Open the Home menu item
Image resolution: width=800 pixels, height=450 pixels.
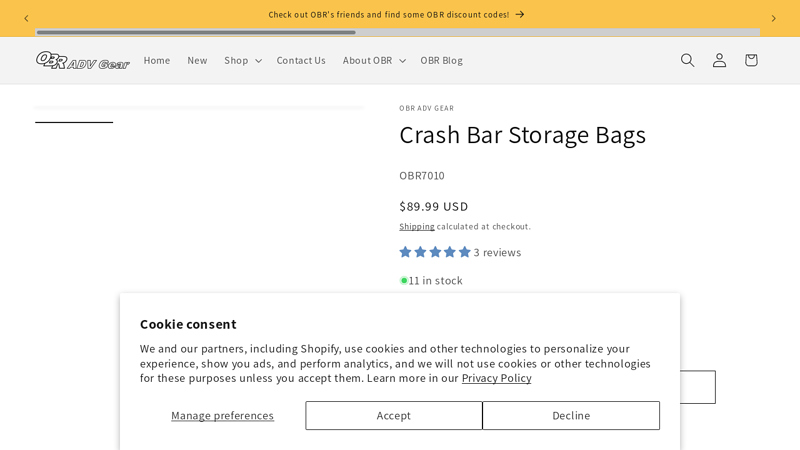pos(157,60)
